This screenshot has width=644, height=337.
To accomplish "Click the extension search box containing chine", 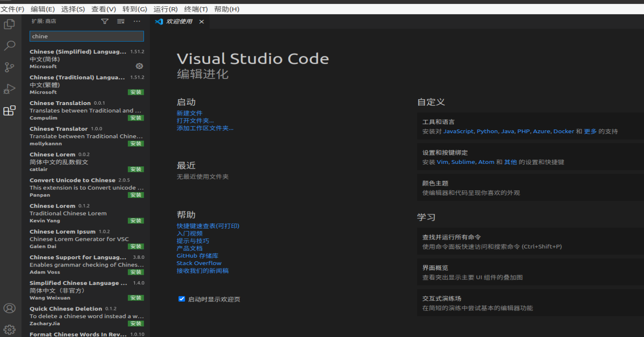I will (x=87, y=36).
